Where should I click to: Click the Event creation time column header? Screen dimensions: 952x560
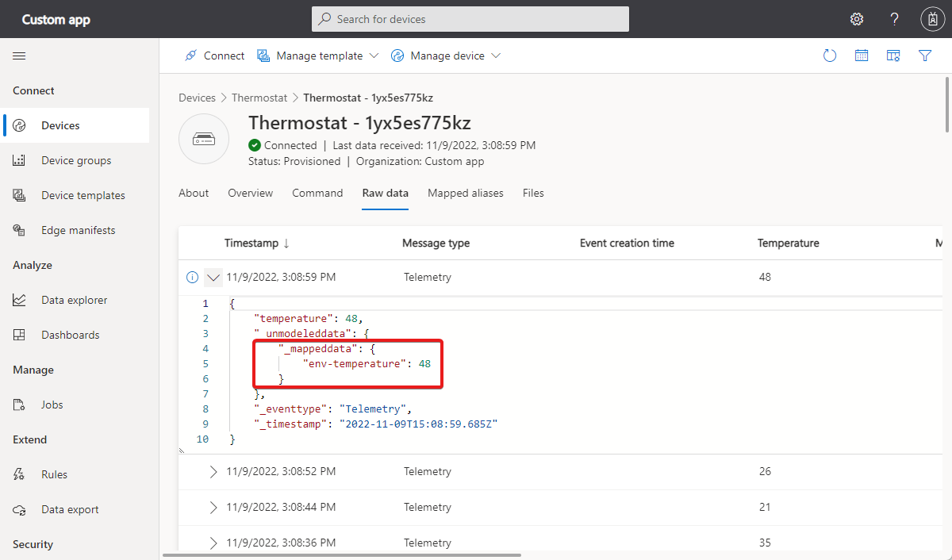coord(627,243)
